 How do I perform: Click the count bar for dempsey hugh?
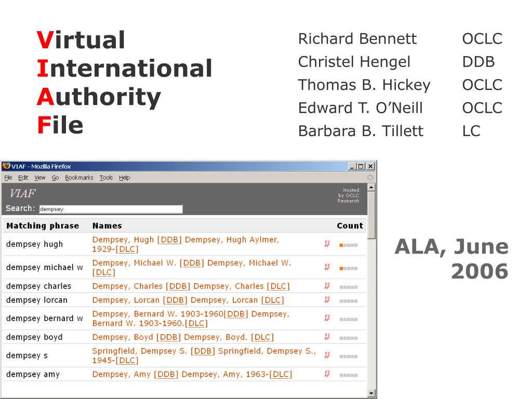(x=349, y=245)
